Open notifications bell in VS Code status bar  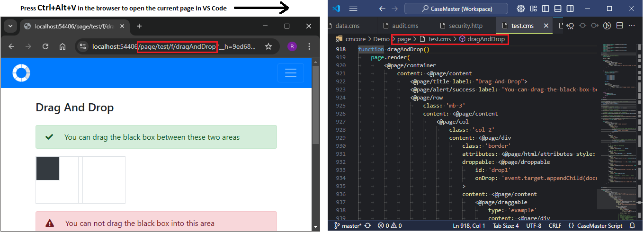click(633, 225)
